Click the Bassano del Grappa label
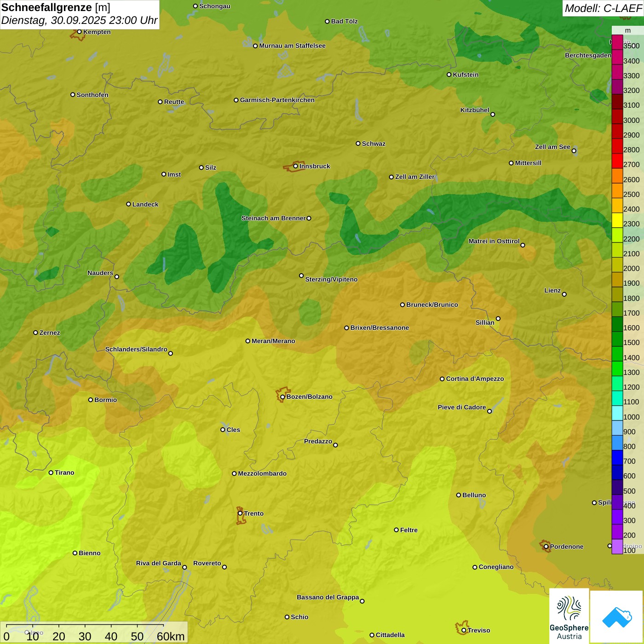The image size is (644, 644). pyautogui.click(x=328, y=597)
